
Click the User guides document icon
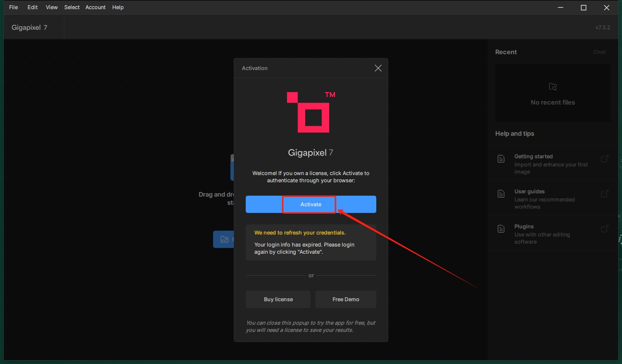pos(501,194)
